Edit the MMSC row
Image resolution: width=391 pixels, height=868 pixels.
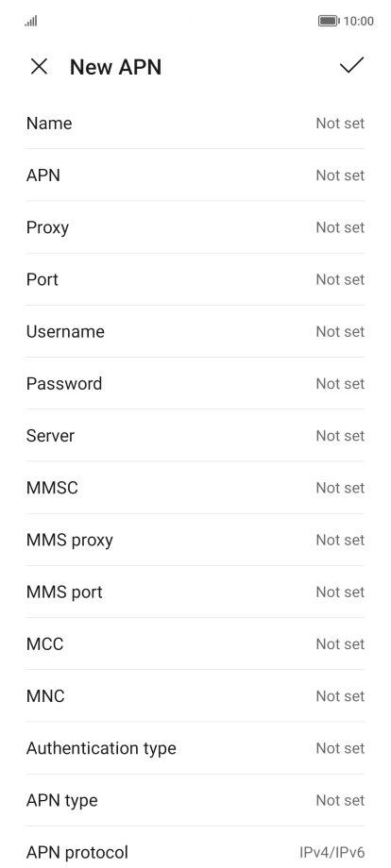coord(195,487)
